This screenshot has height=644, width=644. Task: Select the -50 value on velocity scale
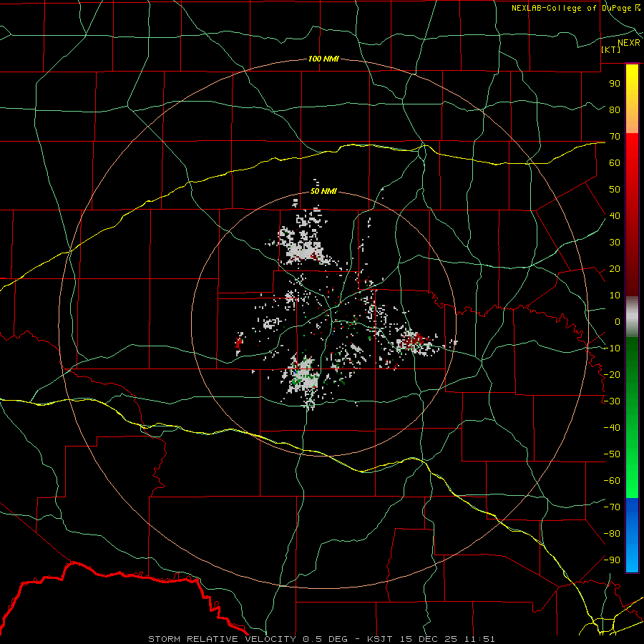pyautogui.click(x=612, y=454)
